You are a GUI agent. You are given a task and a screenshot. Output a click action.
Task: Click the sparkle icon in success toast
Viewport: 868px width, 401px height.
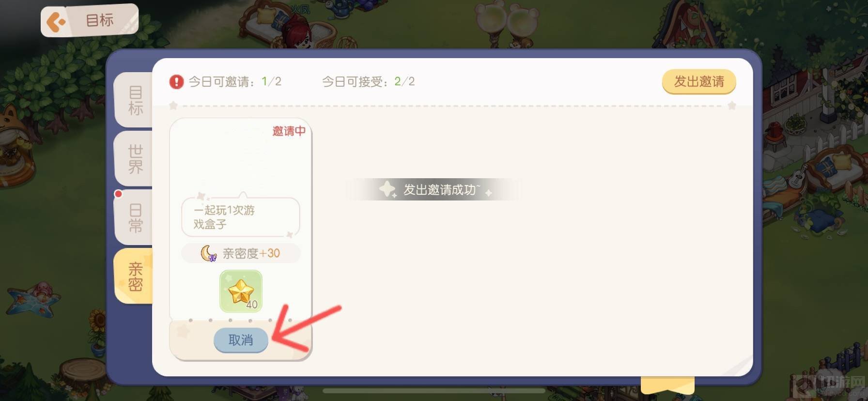pyautogui.click(x=387, y=189)
